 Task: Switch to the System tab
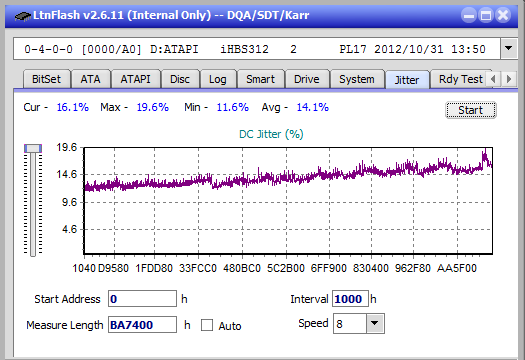(x=357, y=79)
